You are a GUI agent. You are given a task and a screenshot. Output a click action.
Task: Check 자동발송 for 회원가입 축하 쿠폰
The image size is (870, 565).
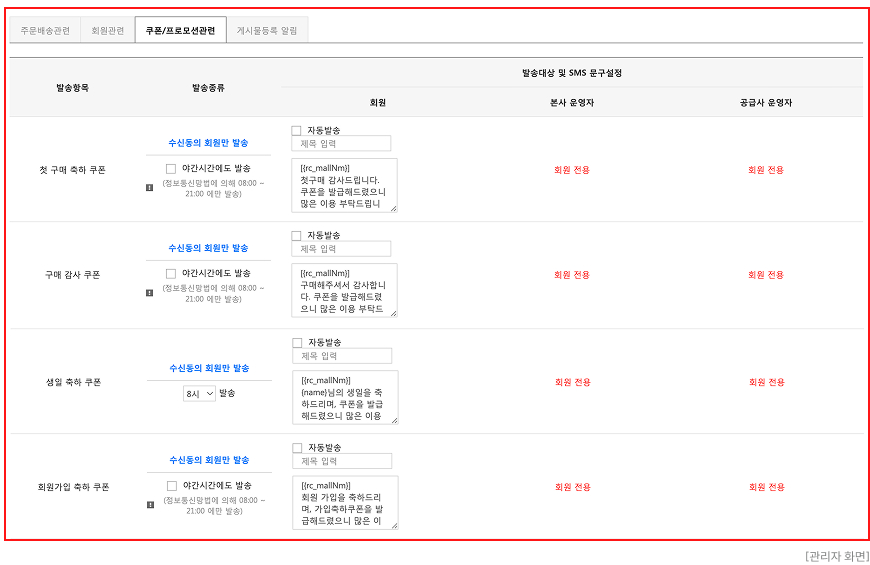click(x=297, y=448)
